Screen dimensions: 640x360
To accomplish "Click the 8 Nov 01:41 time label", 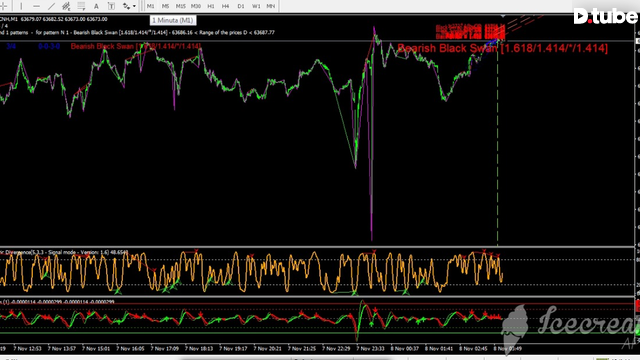I will [439, 349].
